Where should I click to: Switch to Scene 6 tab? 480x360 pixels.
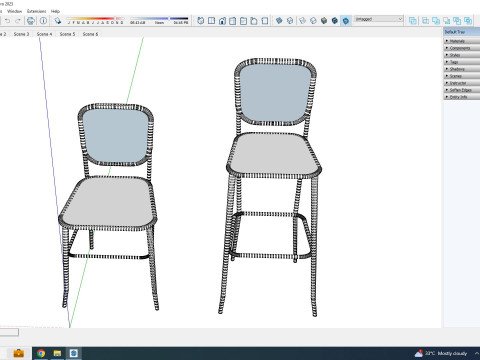pos(90,34)
